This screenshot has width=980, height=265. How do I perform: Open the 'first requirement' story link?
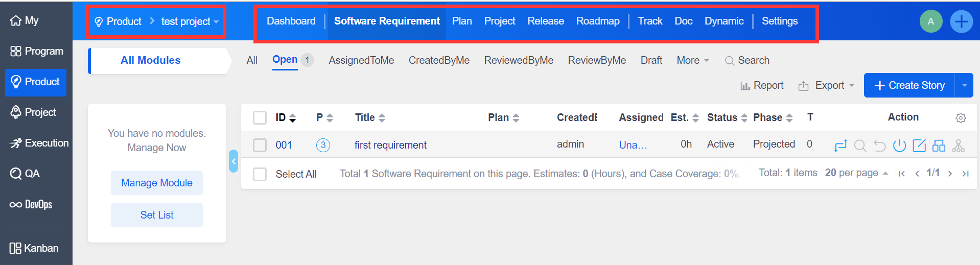390,145
